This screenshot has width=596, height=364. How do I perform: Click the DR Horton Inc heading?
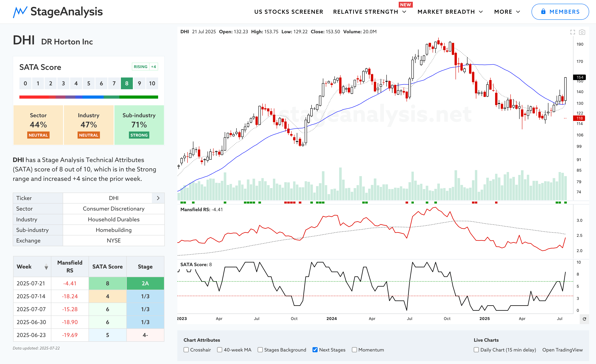[x=67, y=42]
